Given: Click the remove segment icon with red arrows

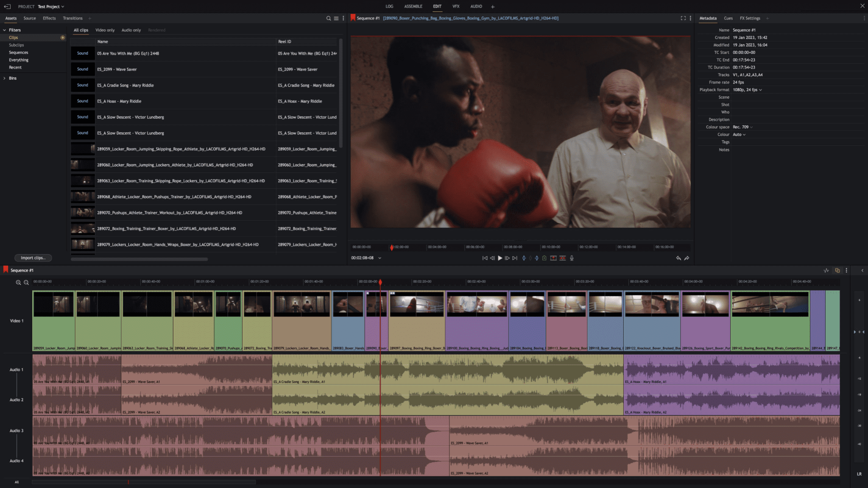Looking at the screenshot, I should pyautogui.click(x=563, y=258).
